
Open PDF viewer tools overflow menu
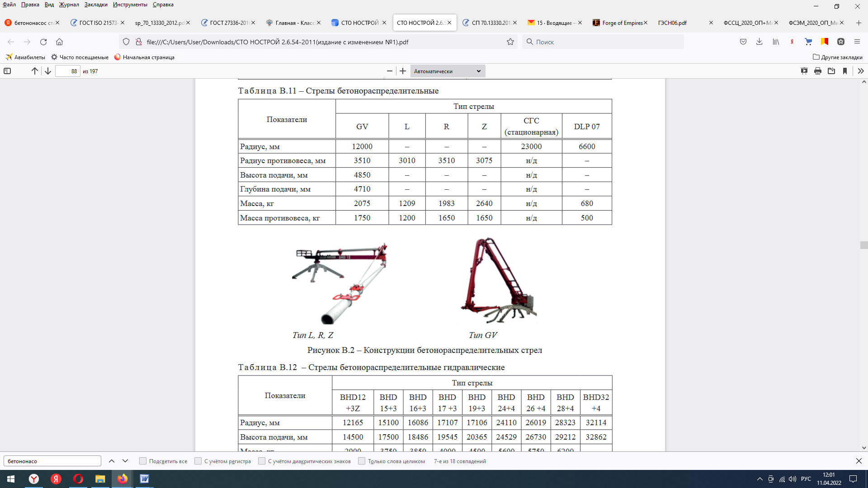click(x=861, y=71)
